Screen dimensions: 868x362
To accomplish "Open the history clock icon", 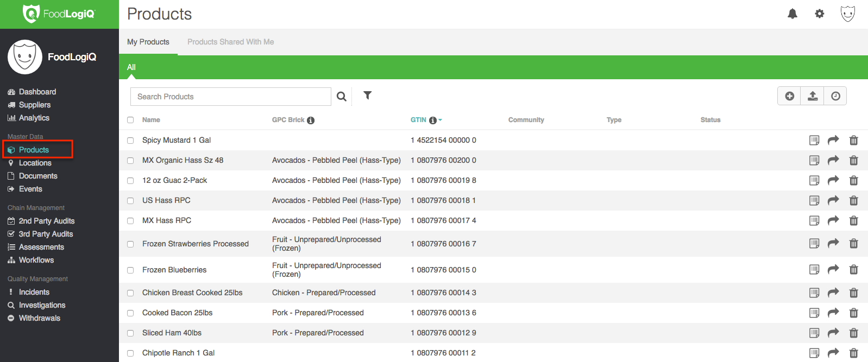I will click(835, 96).
